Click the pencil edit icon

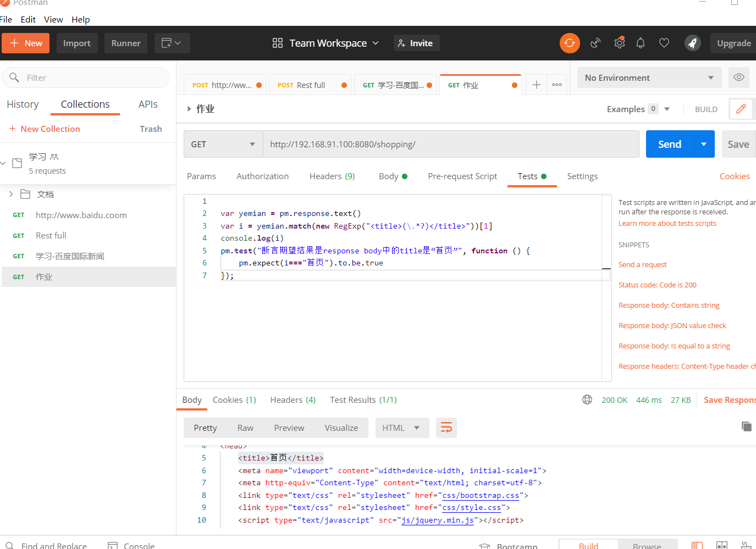pos(741,109)
